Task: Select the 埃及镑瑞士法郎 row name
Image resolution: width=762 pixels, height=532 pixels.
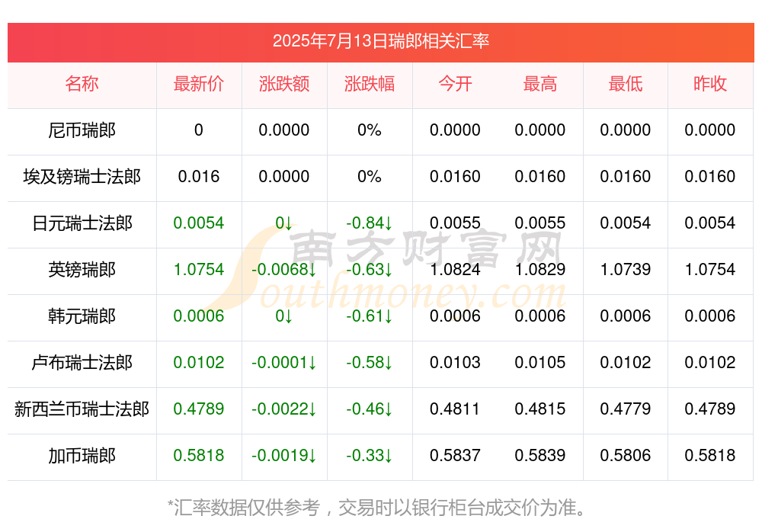Action: [82, 177]
